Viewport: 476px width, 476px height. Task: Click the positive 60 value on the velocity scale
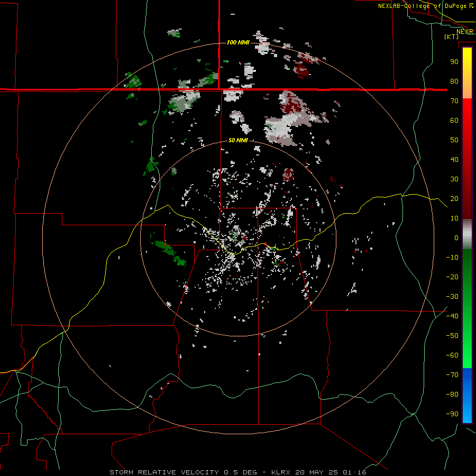(x=454, y=120)
